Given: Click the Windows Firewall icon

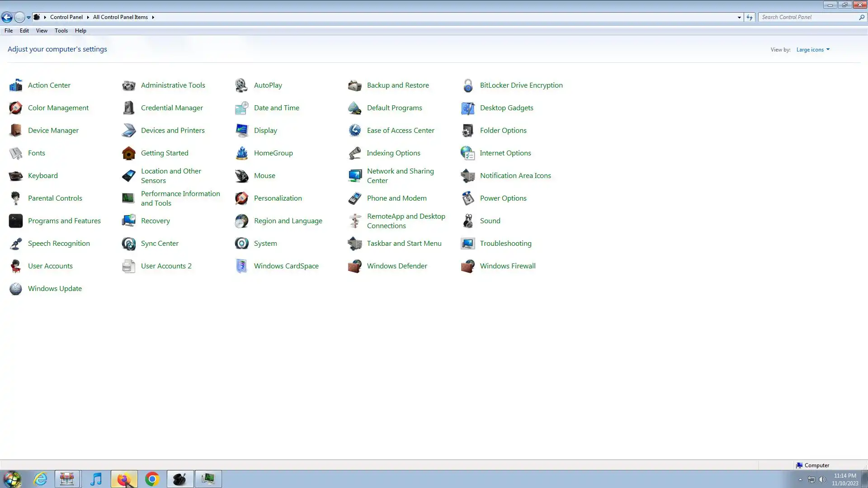Looking at the screenshot, I should click(x=468, y=266).
